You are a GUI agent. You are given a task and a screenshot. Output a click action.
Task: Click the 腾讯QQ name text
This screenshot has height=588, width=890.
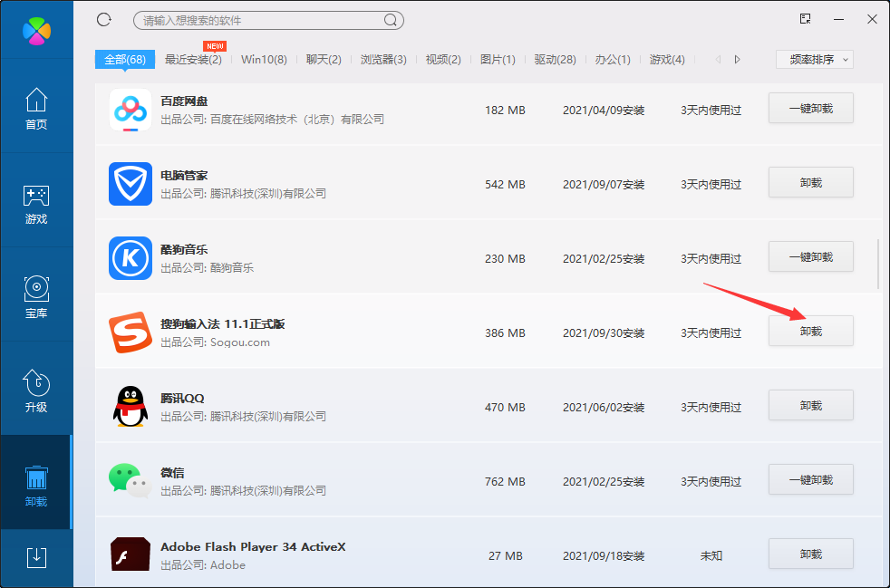tap(182, 399)
